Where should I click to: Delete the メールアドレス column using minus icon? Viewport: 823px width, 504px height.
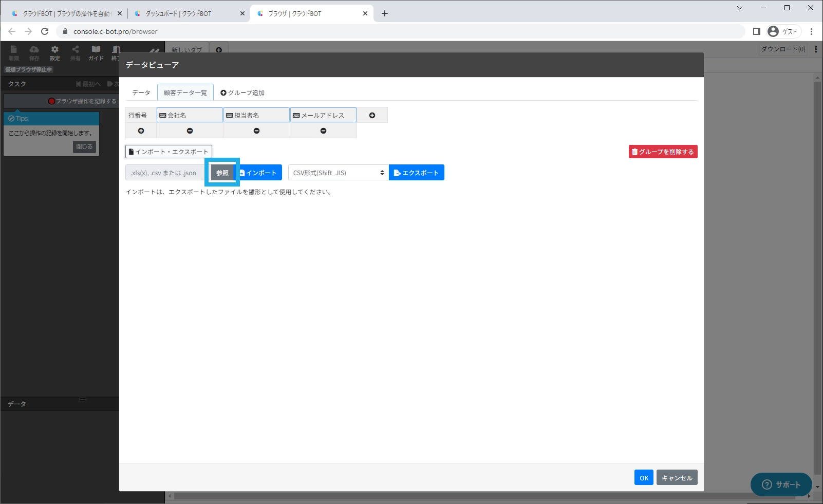(x=323, y=131)
